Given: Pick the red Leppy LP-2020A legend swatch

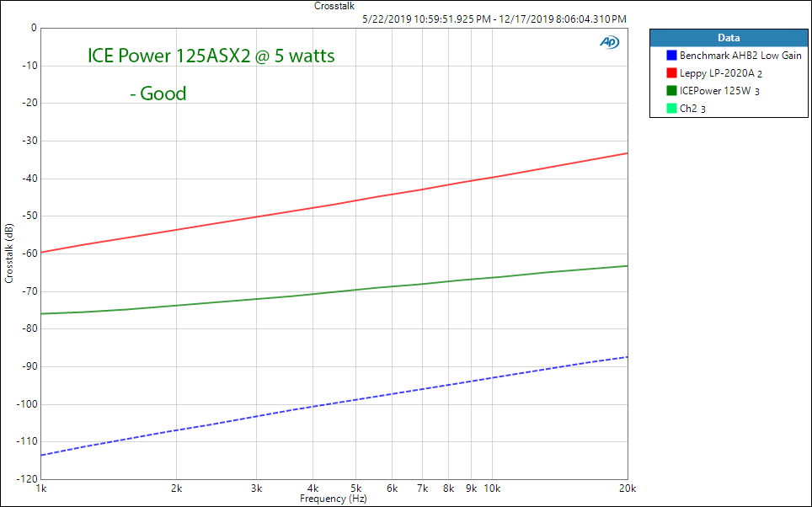Looking at the screenshot, I should [671, 73].
